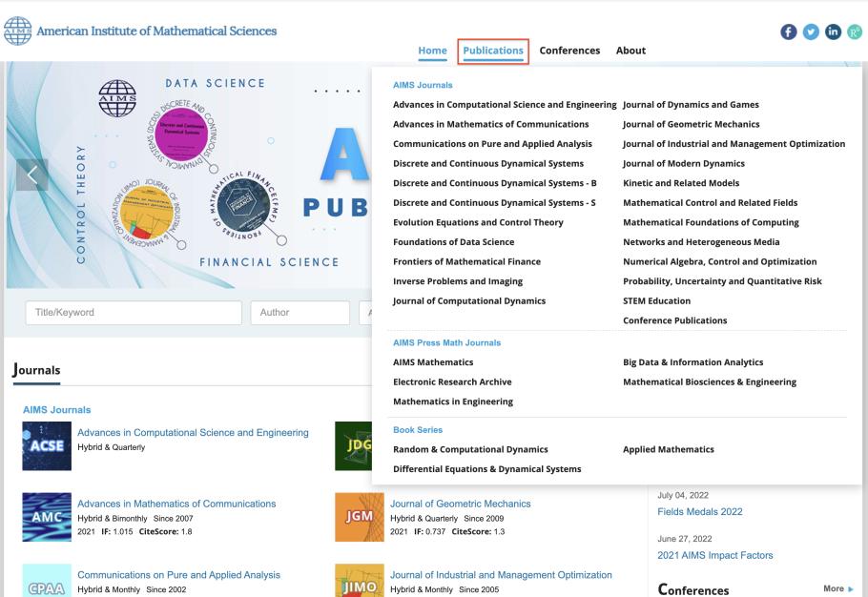The image size is (868, 597).
Task: Open the About menu item
Action: click(630, 51)
